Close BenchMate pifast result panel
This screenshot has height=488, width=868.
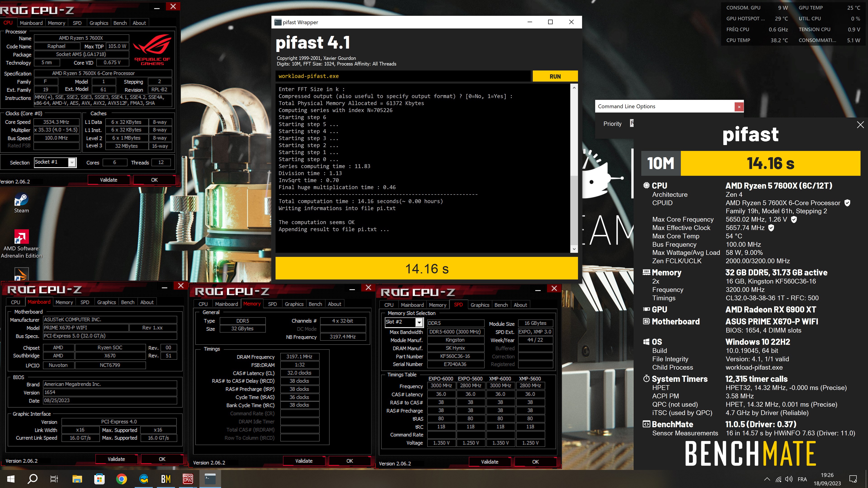[860, 125]
